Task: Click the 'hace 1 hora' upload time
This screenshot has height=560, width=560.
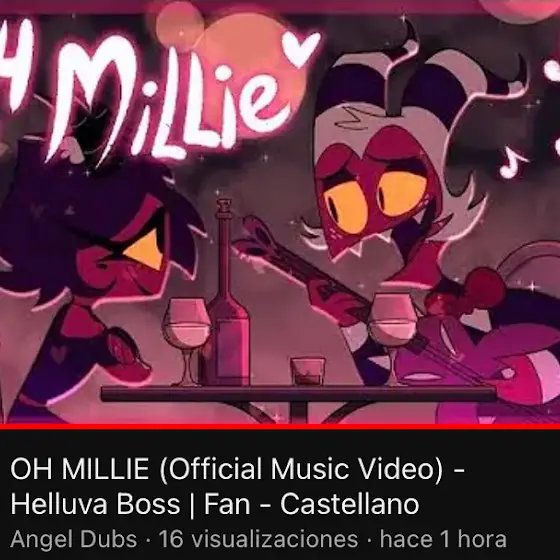Action: (443, 539)
